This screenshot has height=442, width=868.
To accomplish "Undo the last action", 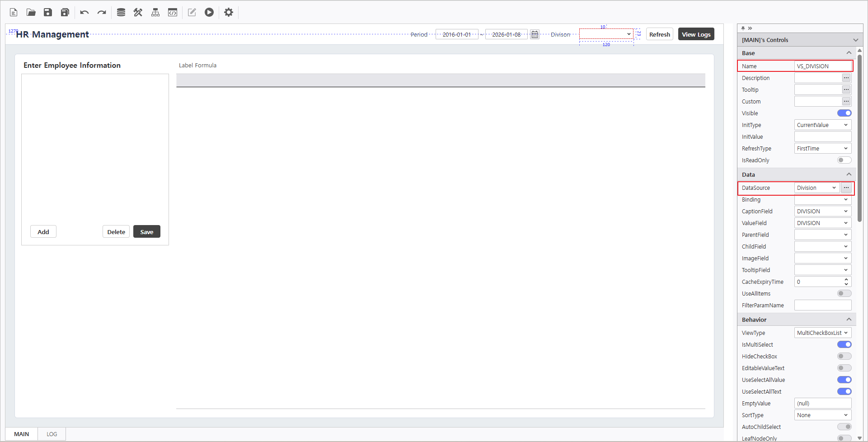I will click(84, 12).
